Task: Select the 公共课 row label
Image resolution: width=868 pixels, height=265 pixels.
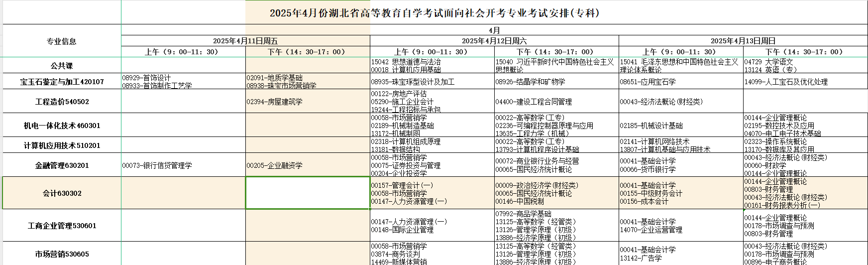Action: [x=62, y=65]
